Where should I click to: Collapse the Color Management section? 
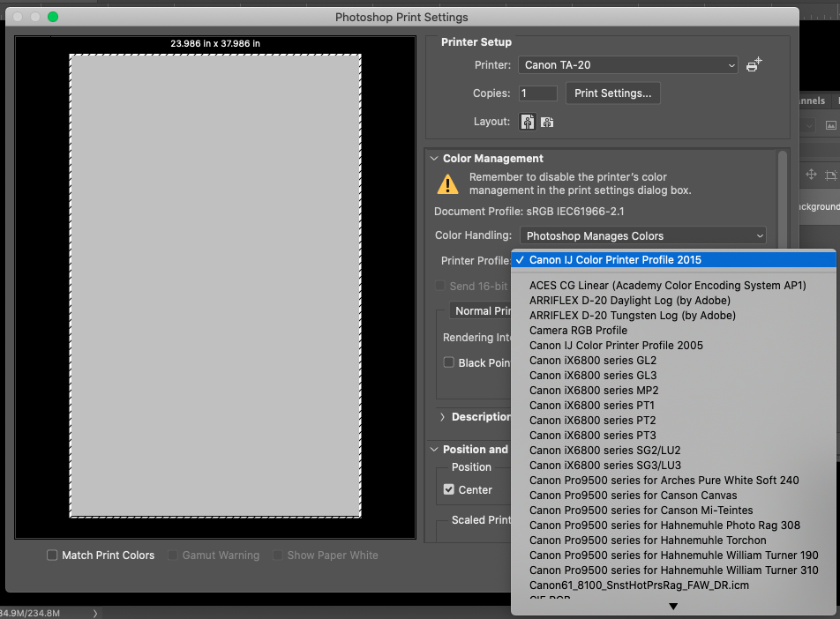pyautogui.click(x=434, y=159)
